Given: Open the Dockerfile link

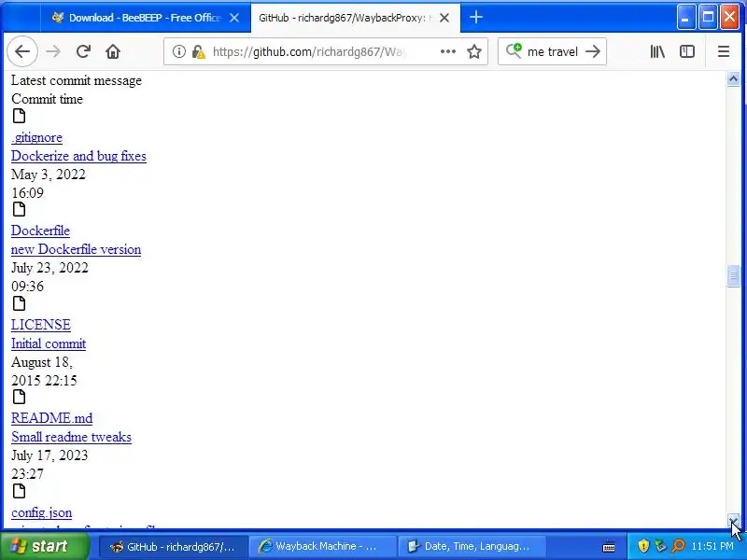Looking at the screenshot, I should click(40, 231).
